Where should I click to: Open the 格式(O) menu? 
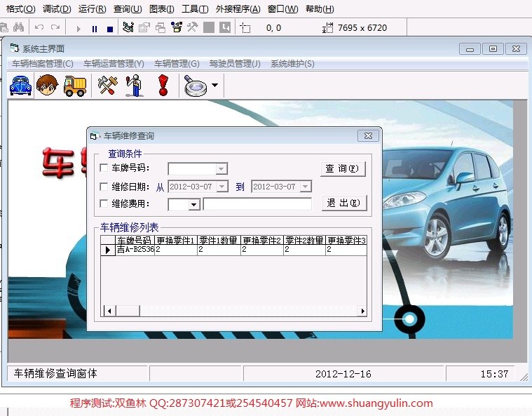pyautogui.click(x=21, y=9)
